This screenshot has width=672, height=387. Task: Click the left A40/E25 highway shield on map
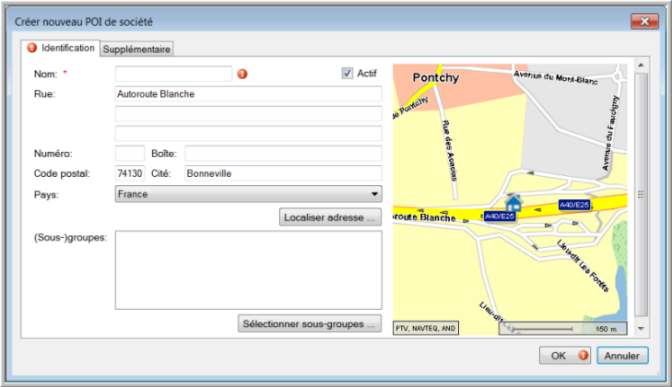(499, 216)
